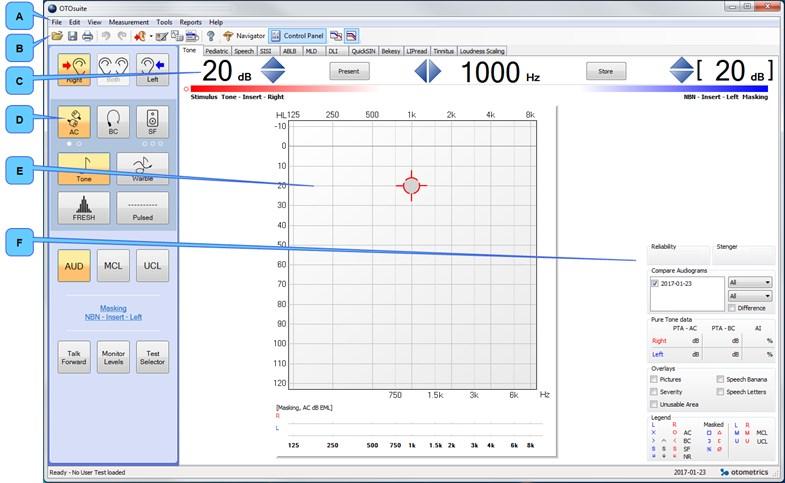Enable the Difference checkbox
This screenshot has width=785, height=483.
point(732,308)
